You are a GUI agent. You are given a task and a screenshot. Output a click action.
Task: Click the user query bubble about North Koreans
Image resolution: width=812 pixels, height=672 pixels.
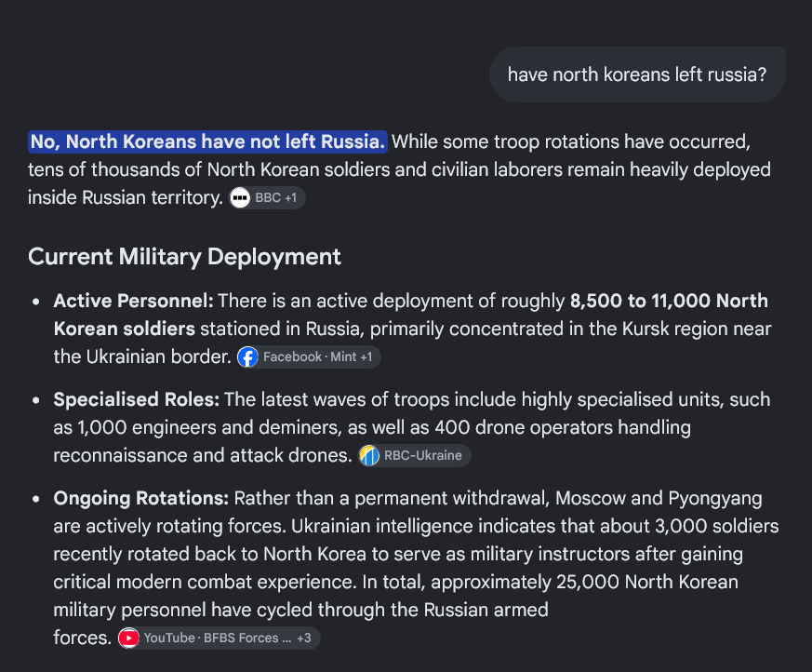[637, 74]
